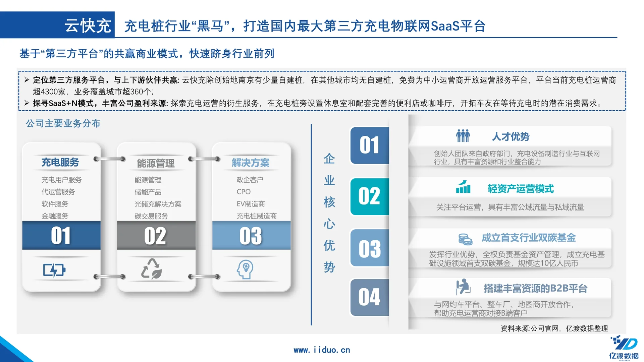Click the dark blue 01 banner under 金融服务
644x362 pixels.
[61, 235]
